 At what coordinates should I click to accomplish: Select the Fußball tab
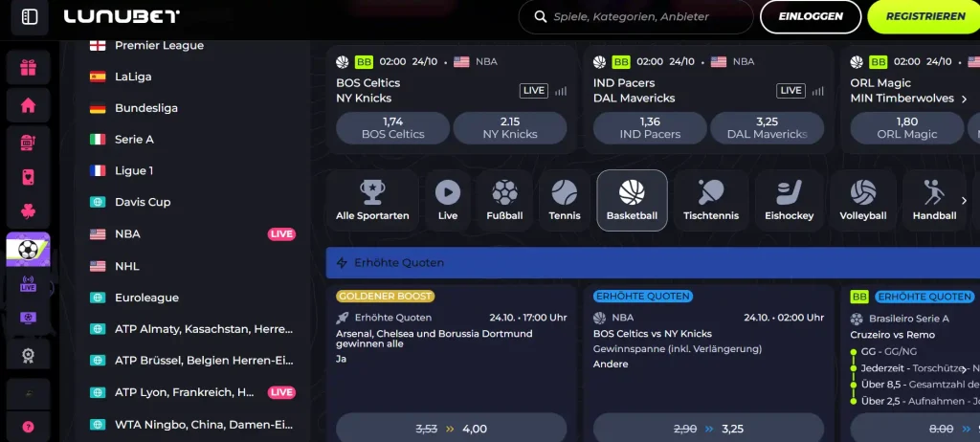point(504,200)
